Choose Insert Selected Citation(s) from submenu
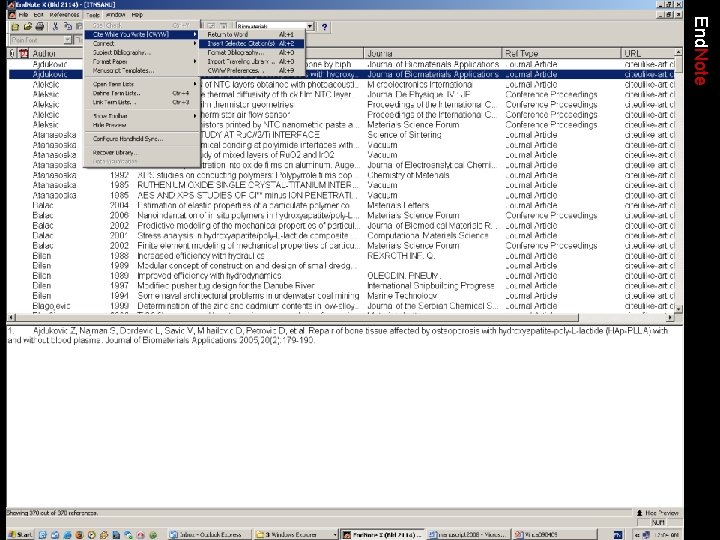This screenshot has width=720, height=540. pos(252,44)
